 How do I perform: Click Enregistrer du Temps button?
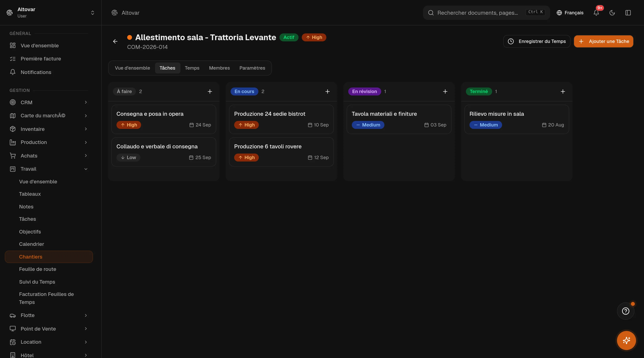tap(536, 41)
